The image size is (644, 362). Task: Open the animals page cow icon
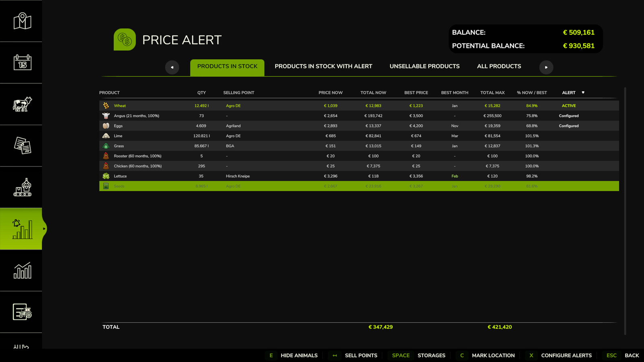22,104
